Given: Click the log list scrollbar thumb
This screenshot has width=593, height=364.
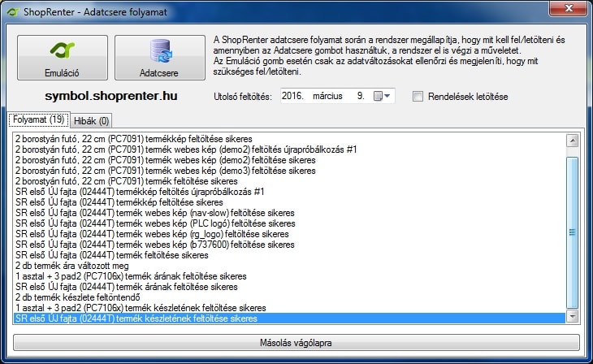Looking at the screenshot, I should 573,232.
